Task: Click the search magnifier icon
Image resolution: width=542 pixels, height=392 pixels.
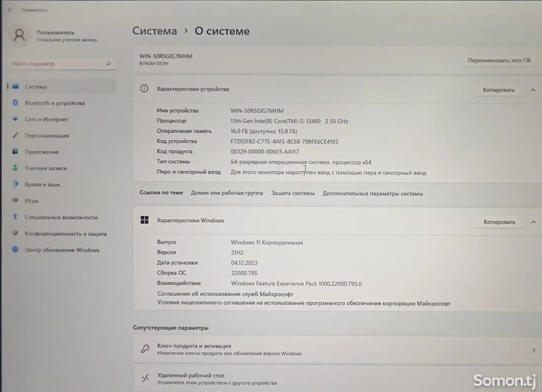Action: 109,63
